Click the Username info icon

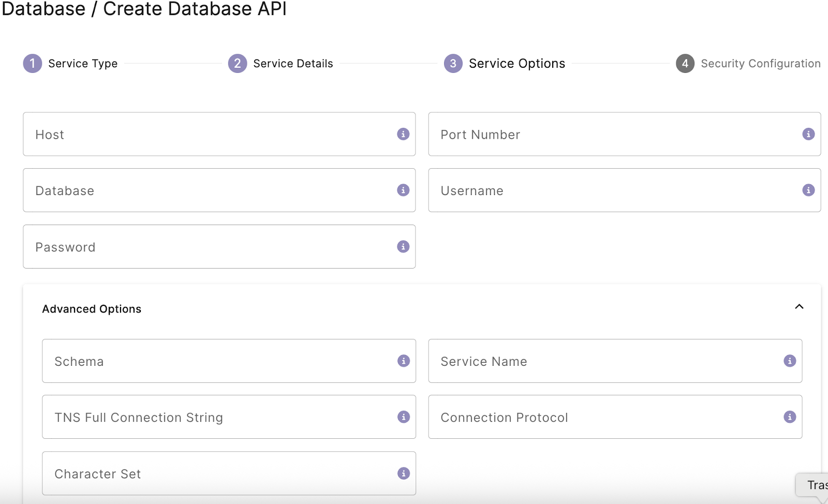tap(809, 190)
